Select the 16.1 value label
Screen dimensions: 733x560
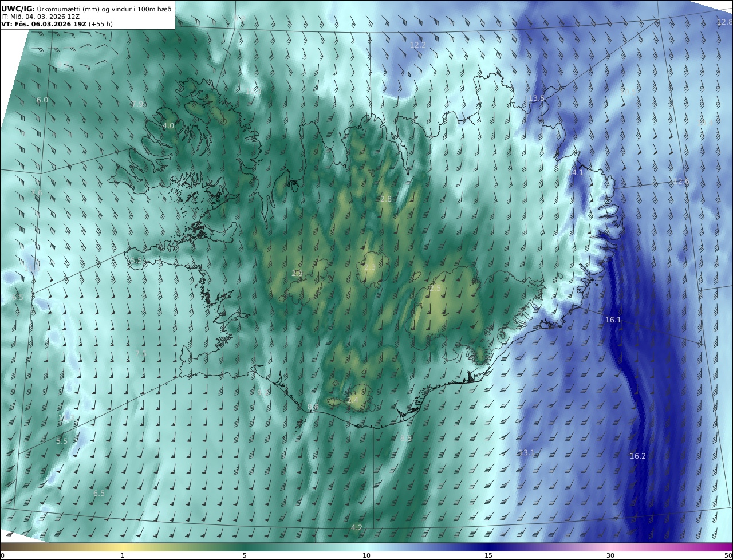tap(613, 320)
